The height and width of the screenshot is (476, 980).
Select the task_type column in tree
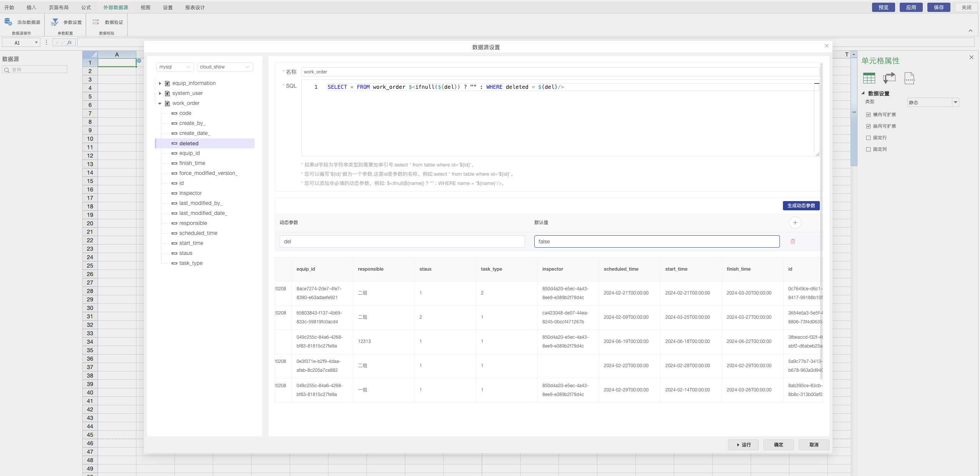[191, 263]
